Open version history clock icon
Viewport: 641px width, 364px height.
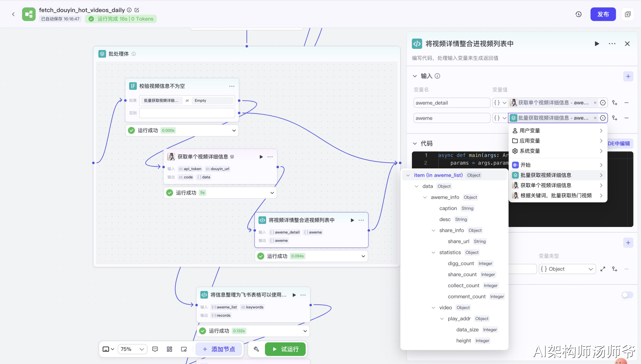(x=578, y=14)
